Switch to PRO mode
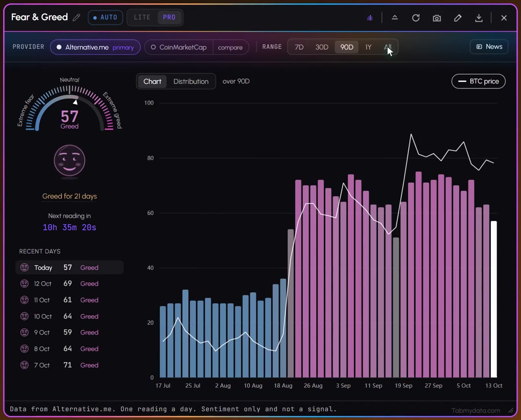 tap(169, 17)
